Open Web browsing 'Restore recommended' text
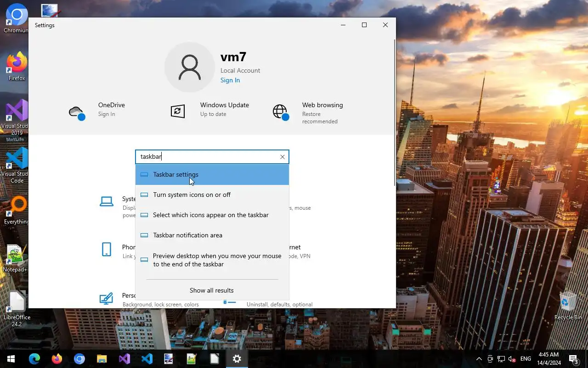This screenshot has width=588, height=368. (x=320, y=118)
